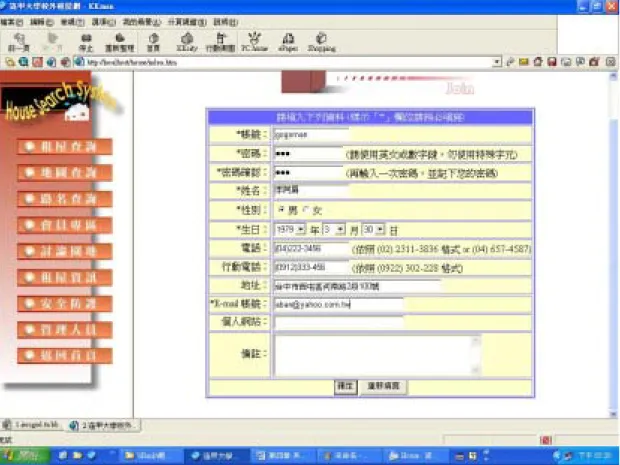The width and height of the screenshot is (620, 465).
Task: Click the red-marked last icon left of address bar
Action: point(66,62)
